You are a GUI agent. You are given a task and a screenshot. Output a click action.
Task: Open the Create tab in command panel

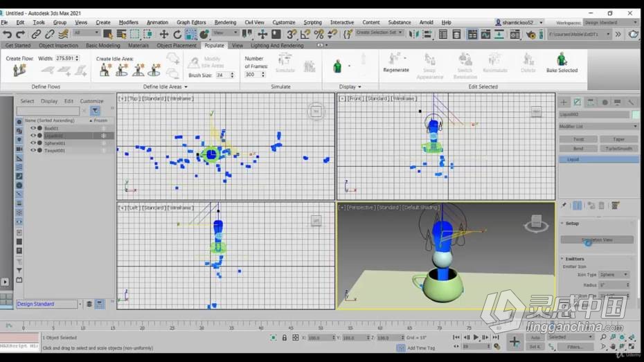pos(564,102)
